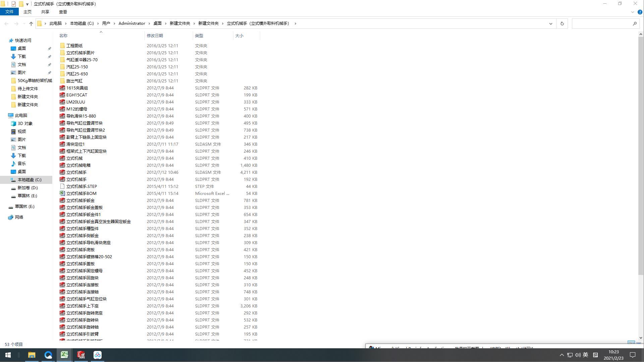This screenshot has width=644, height=362.
Task: Expand the ribbon with chevron arrow
Action: tap(633, 12)
